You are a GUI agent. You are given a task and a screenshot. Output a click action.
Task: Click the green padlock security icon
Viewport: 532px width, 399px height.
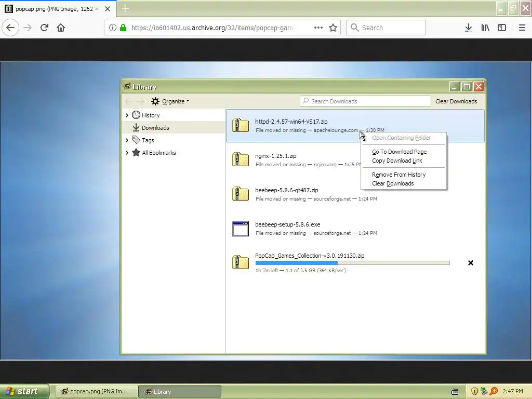123,28
